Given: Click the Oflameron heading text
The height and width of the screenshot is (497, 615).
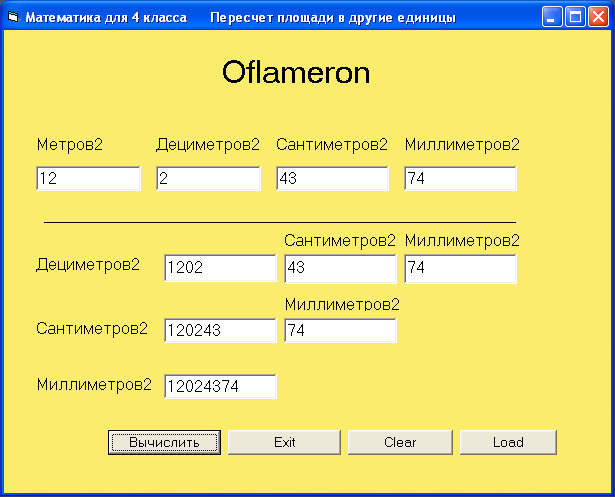Looking at the screenshot, I should 296,73.
